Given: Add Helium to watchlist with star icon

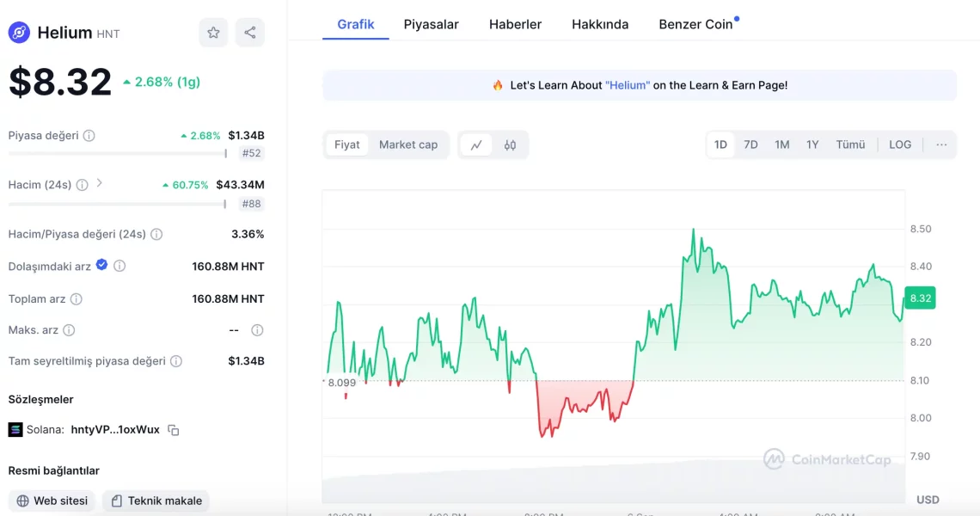Looking at the screenshot, I should [213, 33].
